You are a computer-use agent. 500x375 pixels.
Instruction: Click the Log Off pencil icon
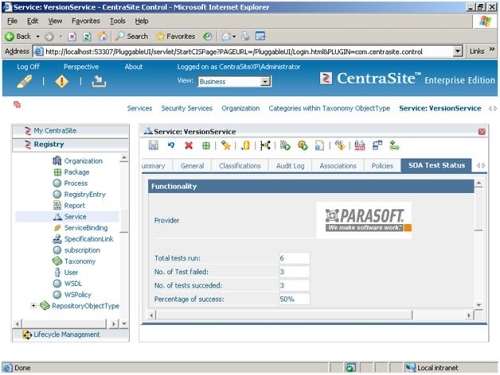point(25,81)
